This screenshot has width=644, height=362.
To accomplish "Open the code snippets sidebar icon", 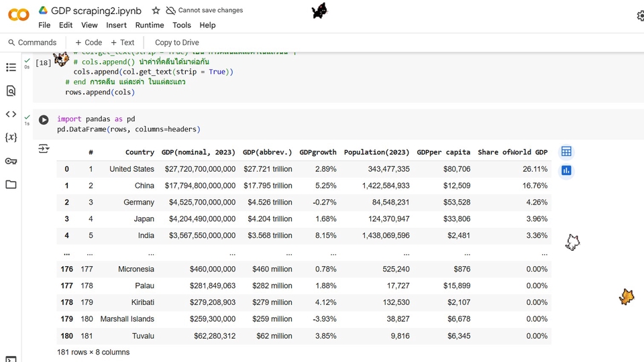I will coord(11,114).
